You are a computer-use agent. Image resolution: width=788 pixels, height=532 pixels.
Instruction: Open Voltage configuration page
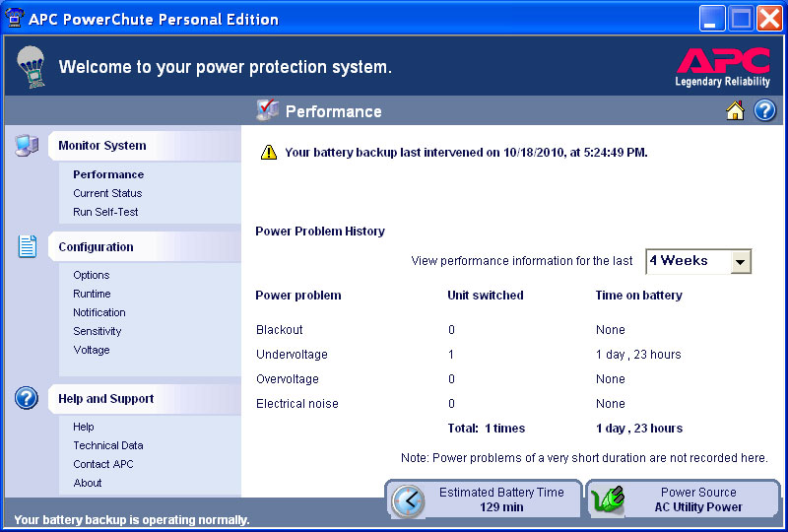click(x=92, y=350)
